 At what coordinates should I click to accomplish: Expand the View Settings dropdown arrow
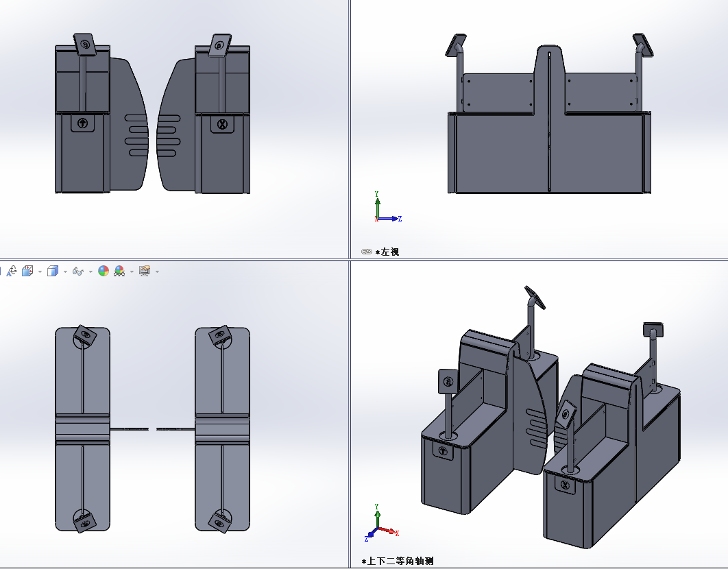pos(158,271)
